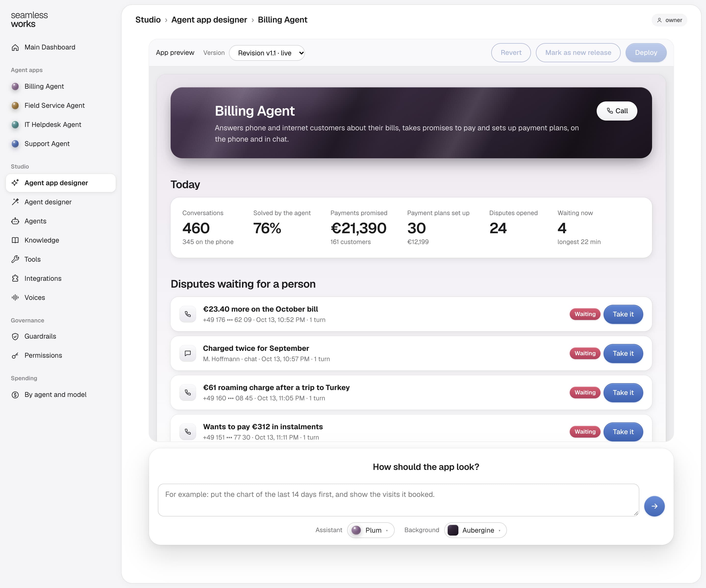This screenshot has height=588, width=706.
Task: Click the Agent app designer sparkle icon
Action: pos(15,183)
